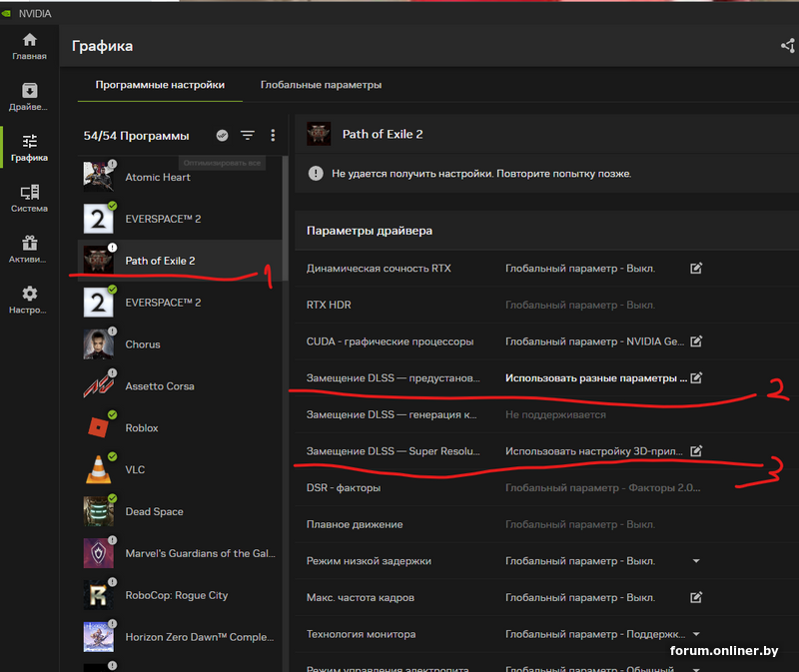
Task: Click Использовать настройку 3D-приложения value
Action: click(x=594, y=451)
